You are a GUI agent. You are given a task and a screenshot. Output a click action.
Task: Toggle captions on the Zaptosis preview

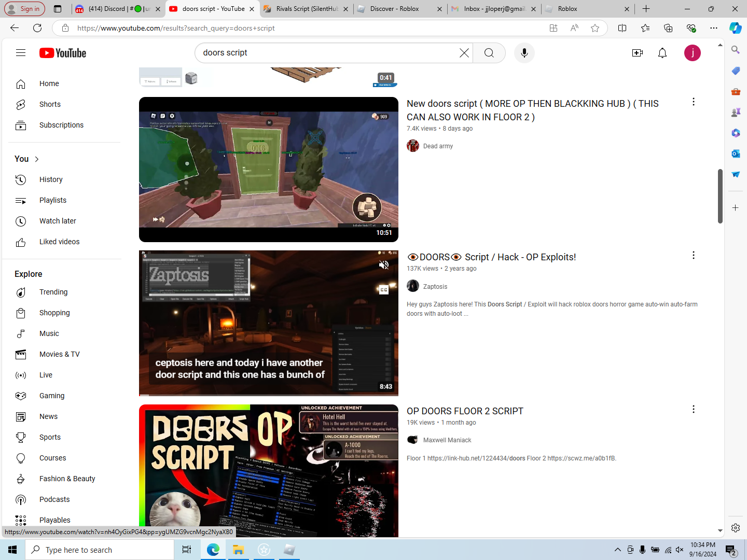tap(384, 290)
